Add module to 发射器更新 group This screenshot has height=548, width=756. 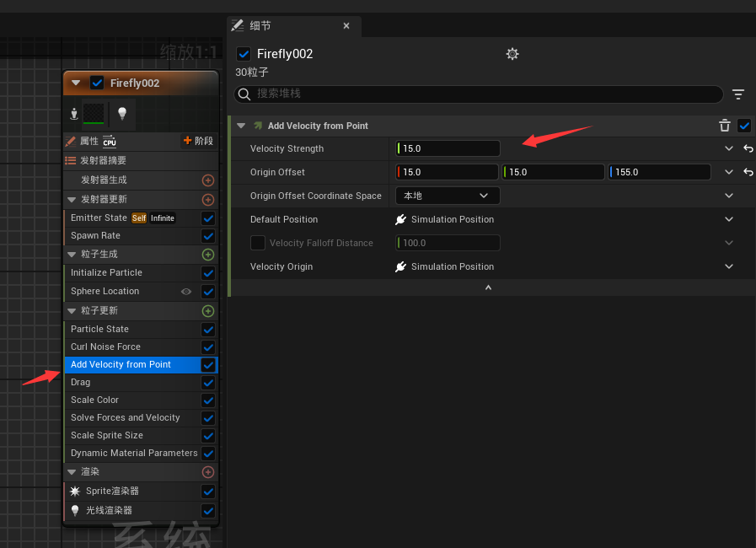point(208,200)
